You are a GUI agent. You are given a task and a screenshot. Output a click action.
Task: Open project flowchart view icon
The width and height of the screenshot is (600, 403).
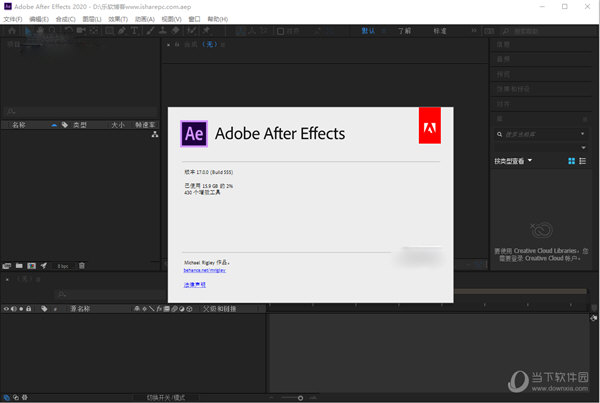coord(155,134)
